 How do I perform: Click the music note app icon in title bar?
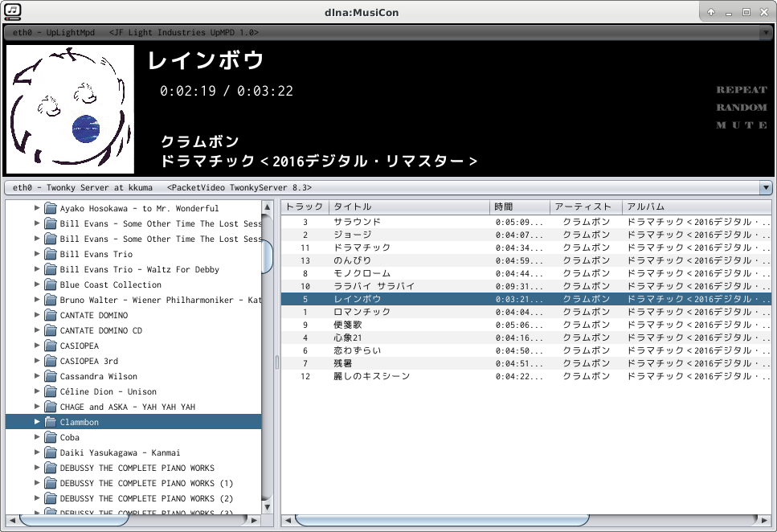(12, 11)
